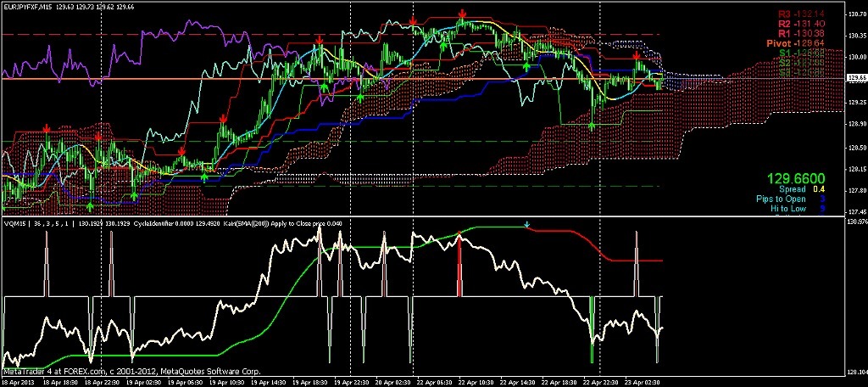This screenshot has height=387, width=868.
Task: Click the 129.66 current price tag on axis
Action: click(856, 78)
